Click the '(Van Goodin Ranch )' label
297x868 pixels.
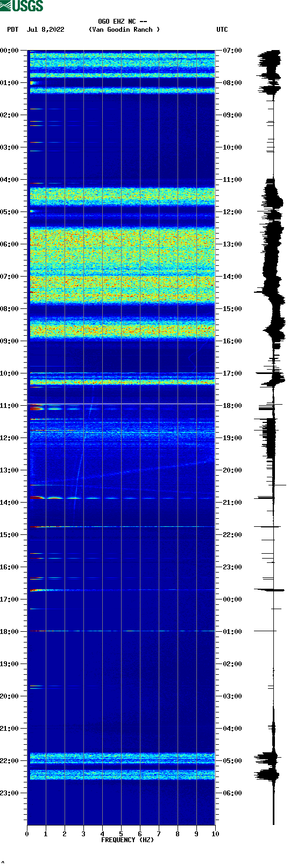[124, 30]
